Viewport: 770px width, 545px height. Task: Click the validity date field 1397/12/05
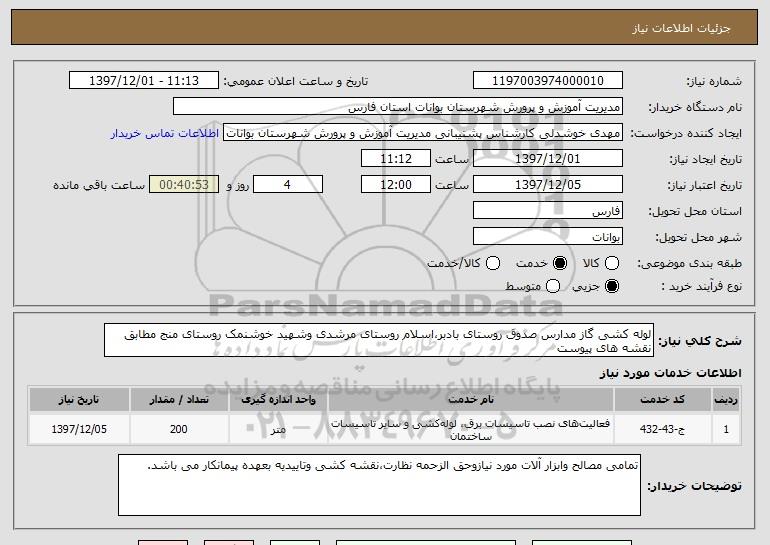pos(548,185)
